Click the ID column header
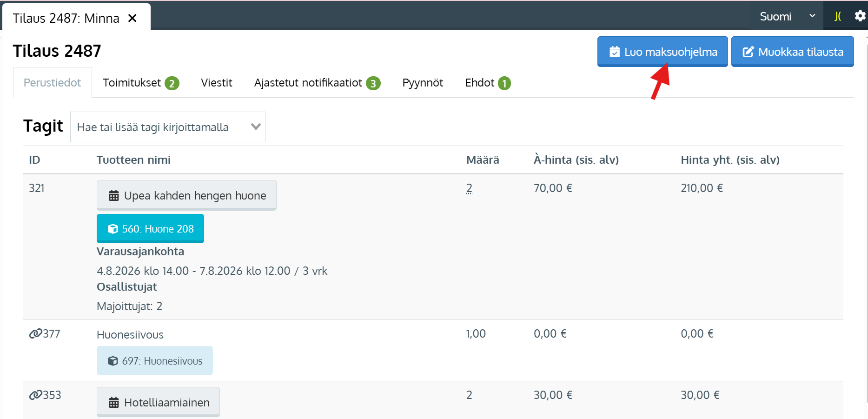The image size is (868, 419). coord(34,160)
